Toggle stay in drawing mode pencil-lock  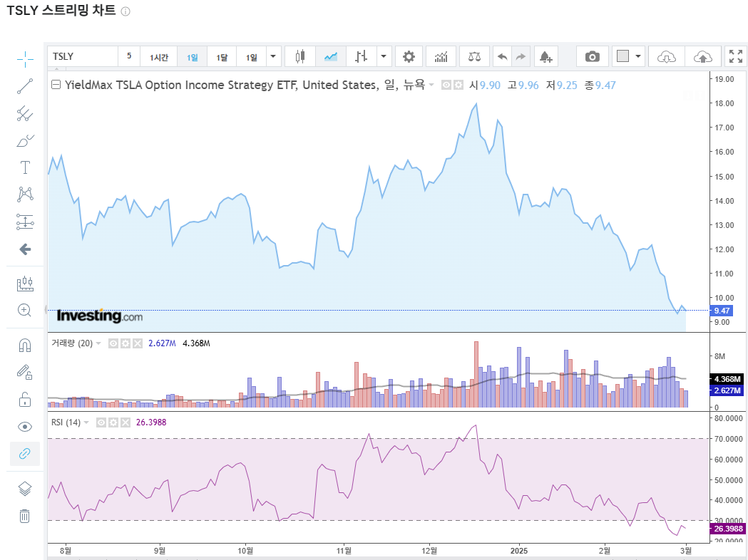[25, 372]
